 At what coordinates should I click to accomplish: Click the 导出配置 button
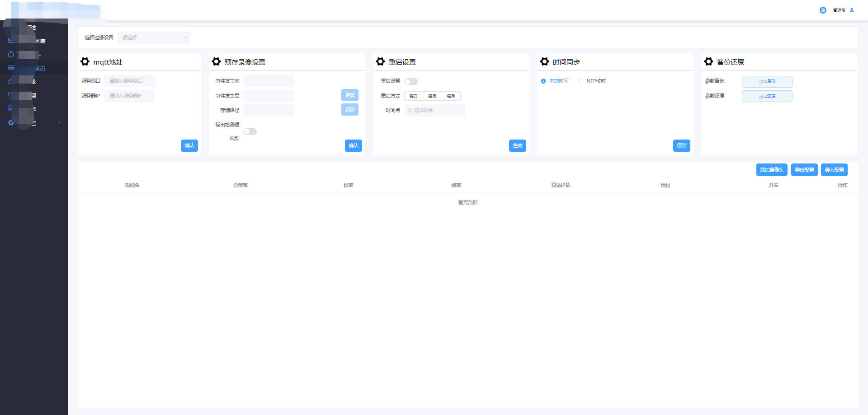click(804, 170)
